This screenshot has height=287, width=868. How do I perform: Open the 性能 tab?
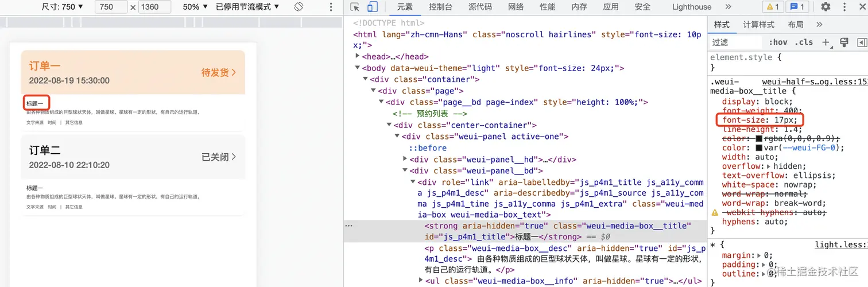click(547, 7)
